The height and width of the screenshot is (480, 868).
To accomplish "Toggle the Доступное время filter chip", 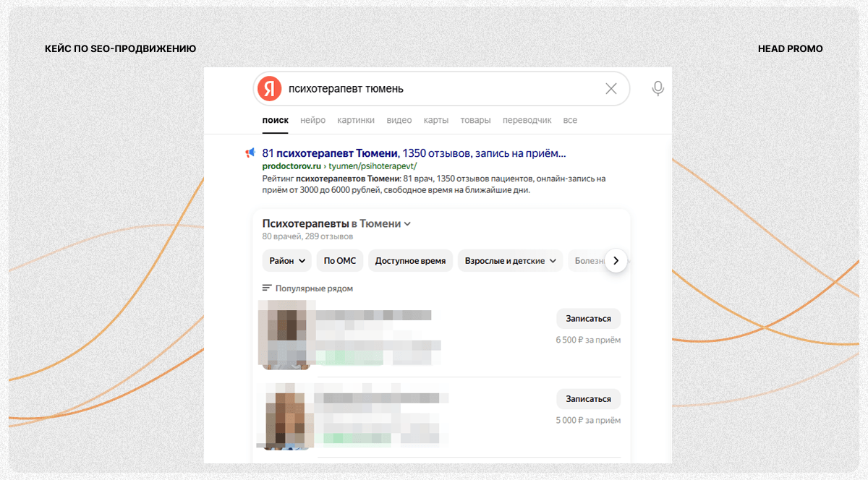I will (411, 260).
